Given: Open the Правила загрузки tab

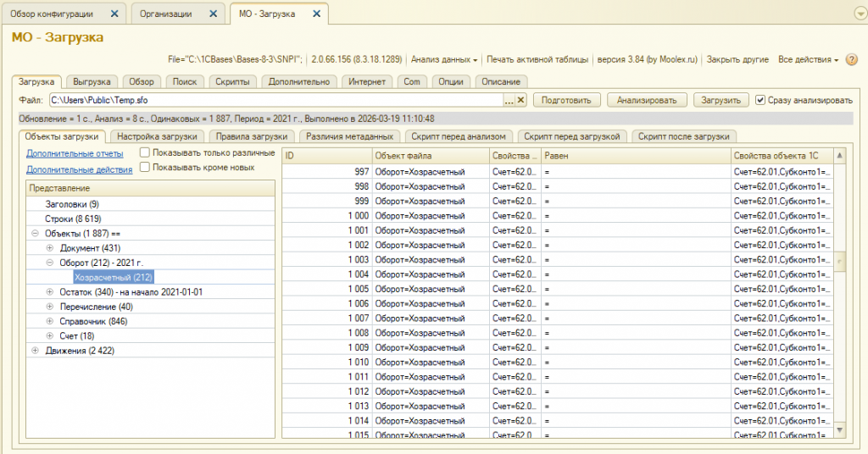Looking at the screenshot, I should pyautogui.click(x=252, y=136).
